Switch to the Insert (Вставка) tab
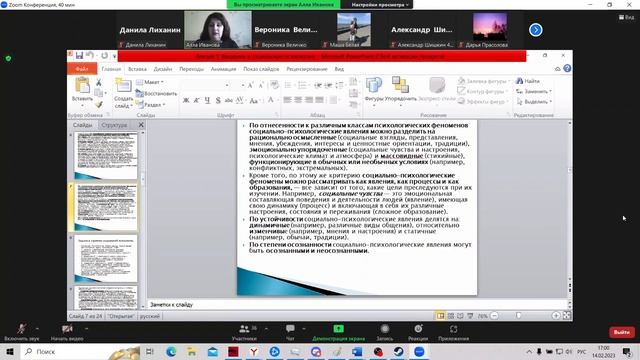Viewport: 640px width, 360px height. click(137, 69)
